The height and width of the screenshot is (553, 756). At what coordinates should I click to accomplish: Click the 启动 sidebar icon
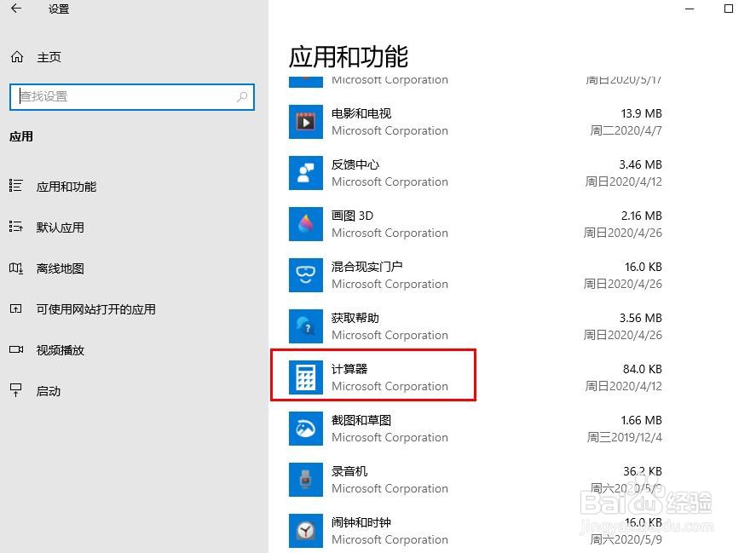pos(15,390)
